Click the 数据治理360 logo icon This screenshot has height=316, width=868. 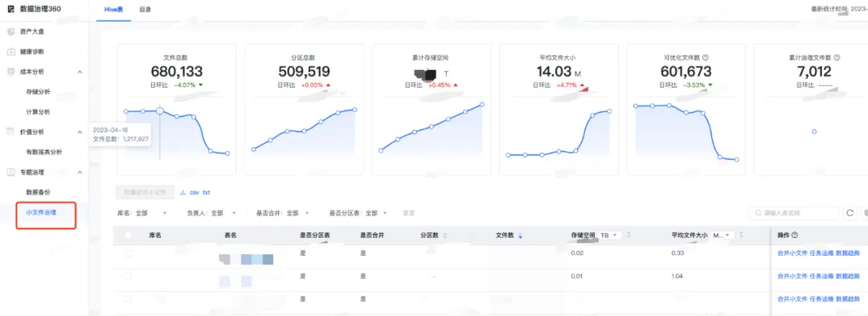[11, 9]
